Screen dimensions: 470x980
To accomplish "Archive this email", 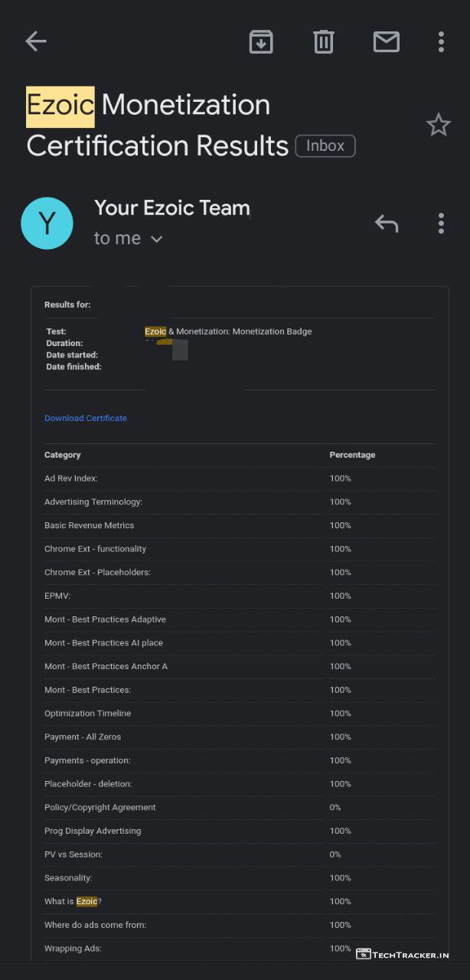I will [261, 41].
